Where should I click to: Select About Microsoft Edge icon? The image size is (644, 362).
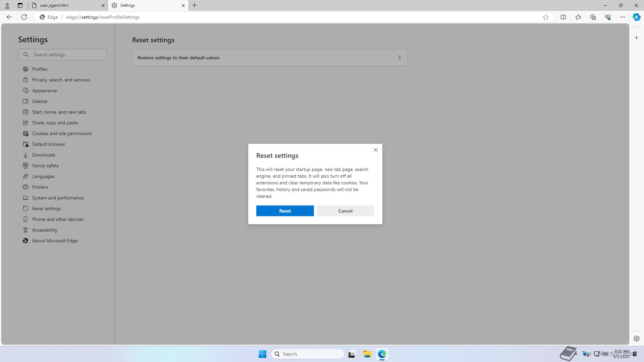click(25, 240)
